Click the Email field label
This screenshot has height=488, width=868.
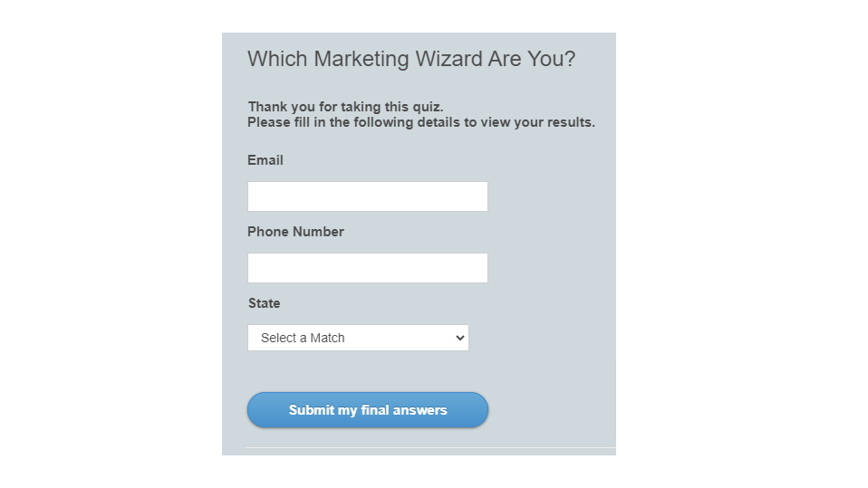[x=265, y=160]
